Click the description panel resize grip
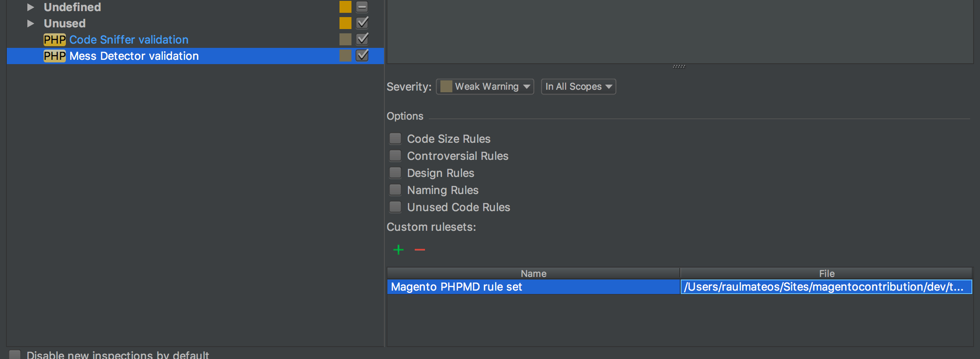Screen dimensions: 980x359 pyautogui.click(x=679, y=66)
